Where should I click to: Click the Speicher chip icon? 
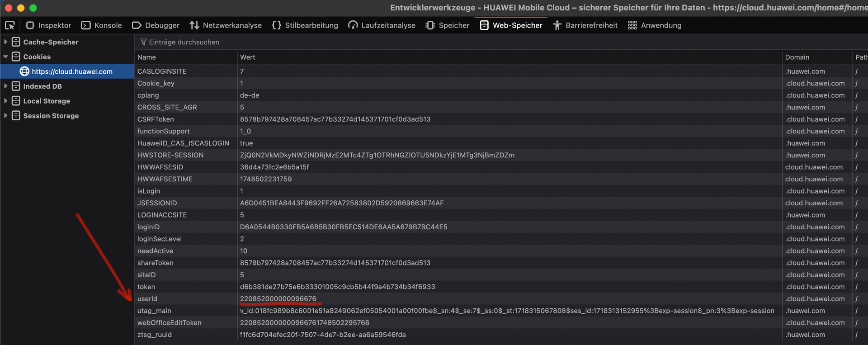(430, 25)
